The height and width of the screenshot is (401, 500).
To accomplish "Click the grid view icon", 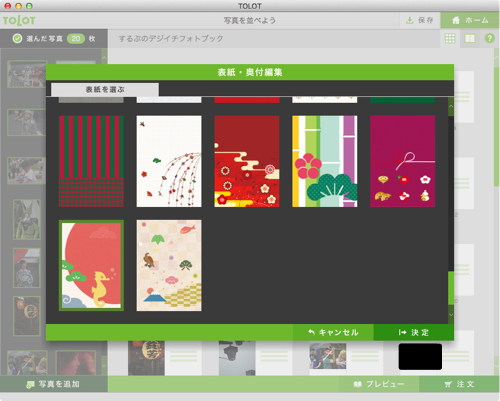I will tap(450, 39).
